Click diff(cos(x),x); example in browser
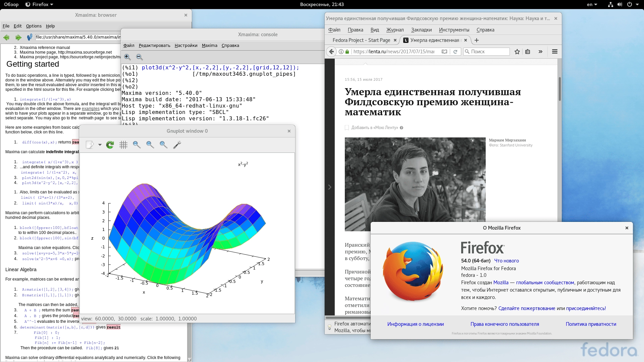The height and width of the screenshot is (362, 644). 40,142
